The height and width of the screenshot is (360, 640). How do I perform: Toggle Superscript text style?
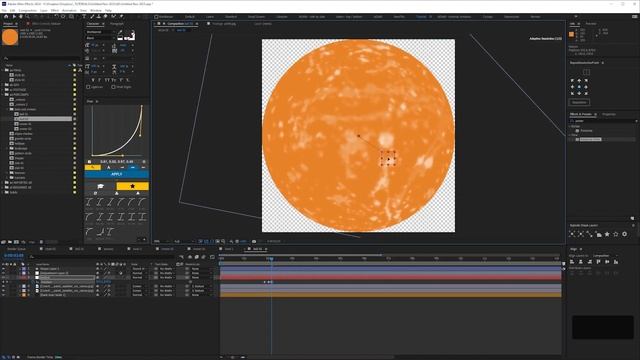click(121, 80)
